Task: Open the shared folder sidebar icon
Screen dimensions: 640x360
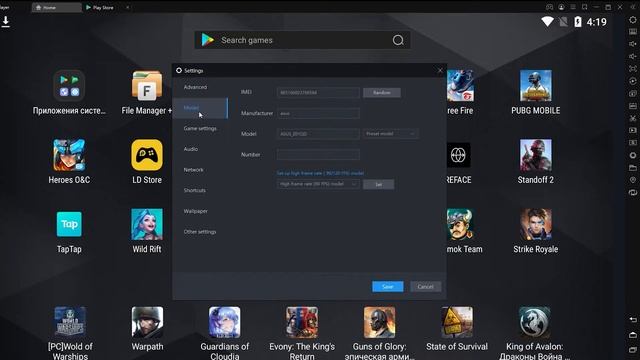Action: click(633, 168)
